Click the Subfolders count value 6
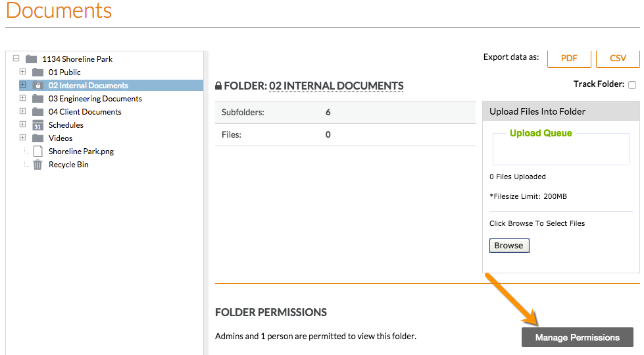 [x=328, y=113]
